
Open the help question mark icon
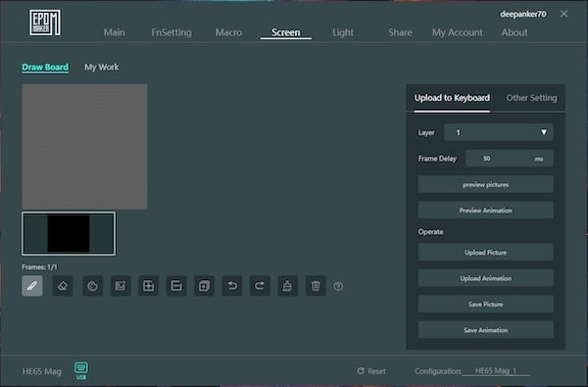tap(338, 286)
